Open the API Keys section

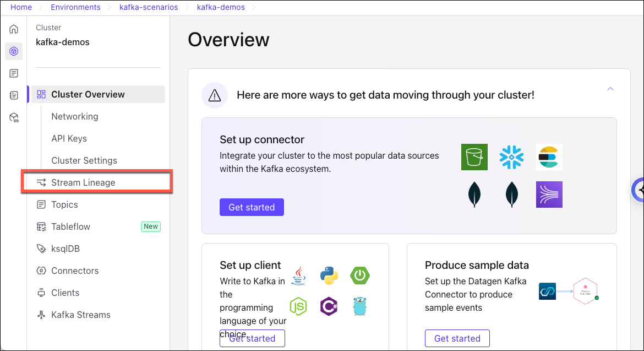coord(69,138)
